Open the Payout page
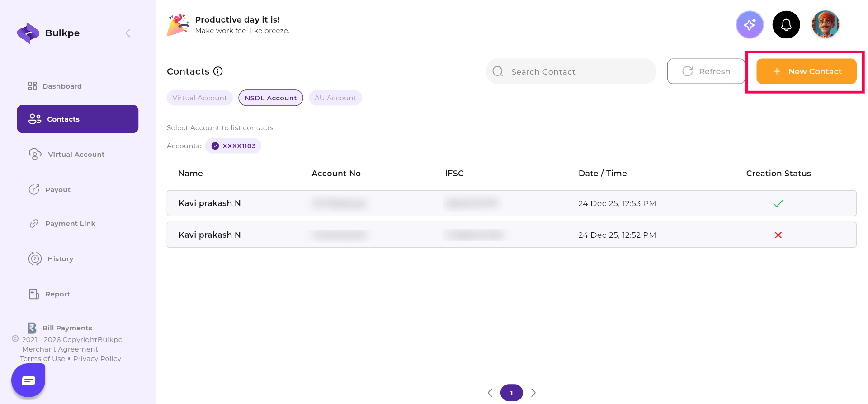Viewport: 868px width, 404px height. coord(57,190)
